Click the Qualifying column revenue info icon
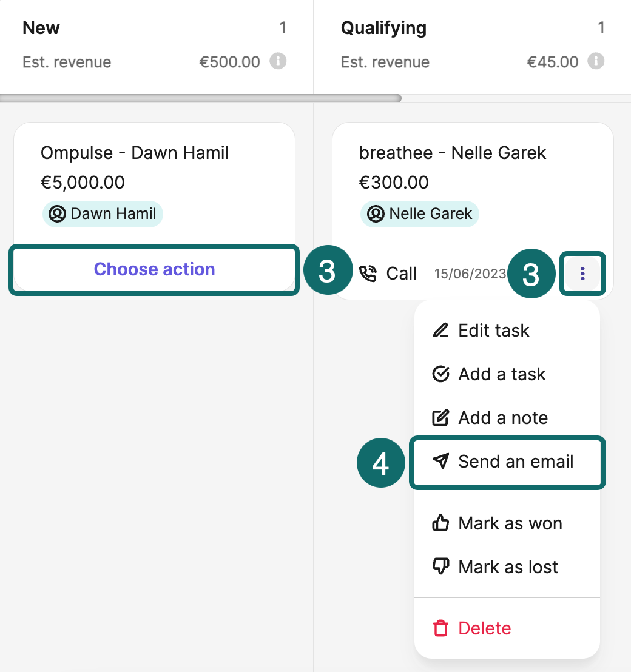 pyautogui.click(x=596, y=61)
